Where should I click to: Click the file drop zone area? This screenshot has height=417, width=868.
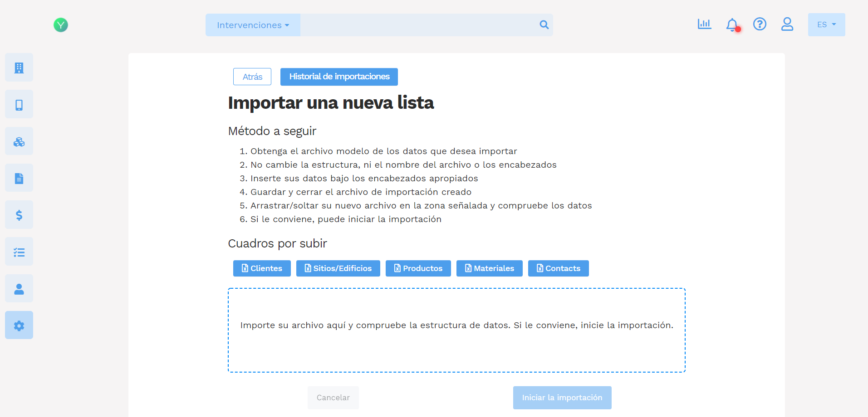(456, 330)
